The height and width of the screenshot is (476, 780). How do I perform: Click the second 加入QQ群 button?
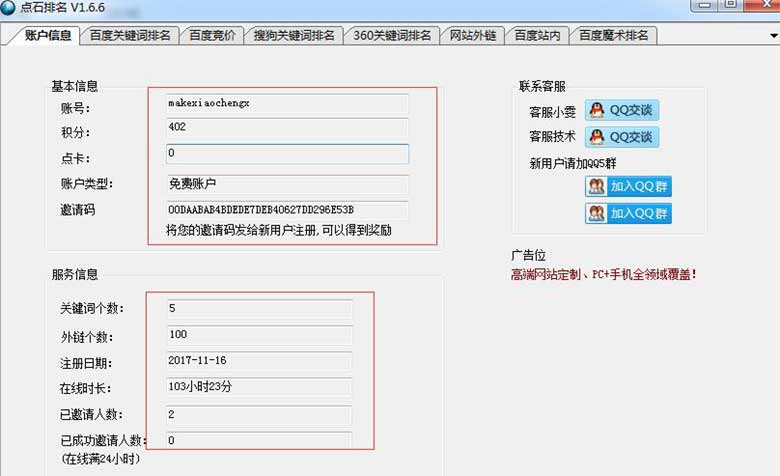coord(628,213)
